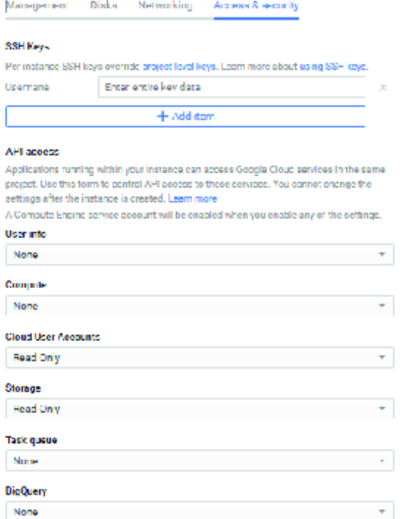Open the Cloud User Accounts dropdown
The width and height of the screenshot is (420, 519).
point(199,358)
